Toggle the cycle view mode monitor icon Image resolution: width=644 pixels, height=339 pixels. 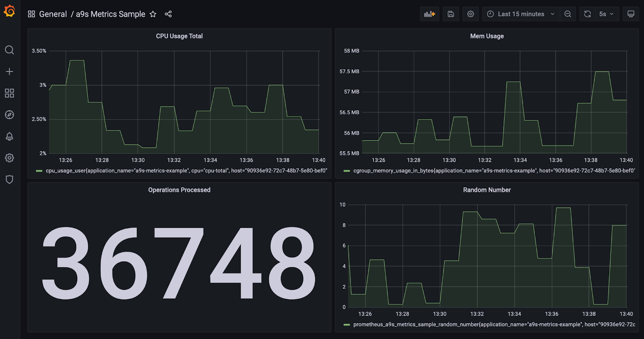click(x=631, y=14)
